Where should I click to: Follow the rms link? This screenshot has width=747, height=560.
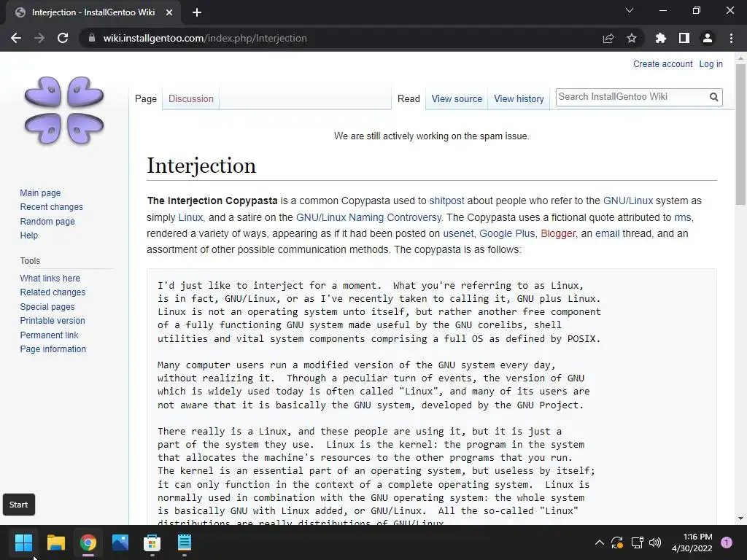(x=683, y=217)
